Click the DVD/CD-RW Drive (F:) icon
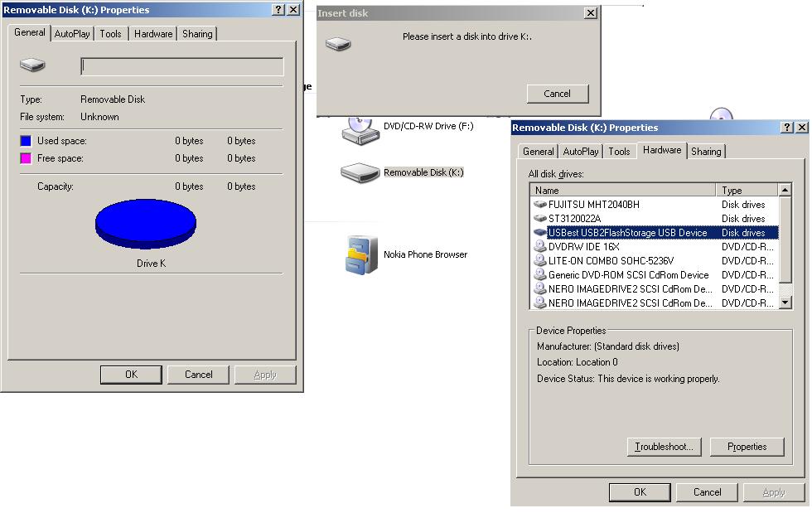The image size is (812, 513). [x=360, y=130]
